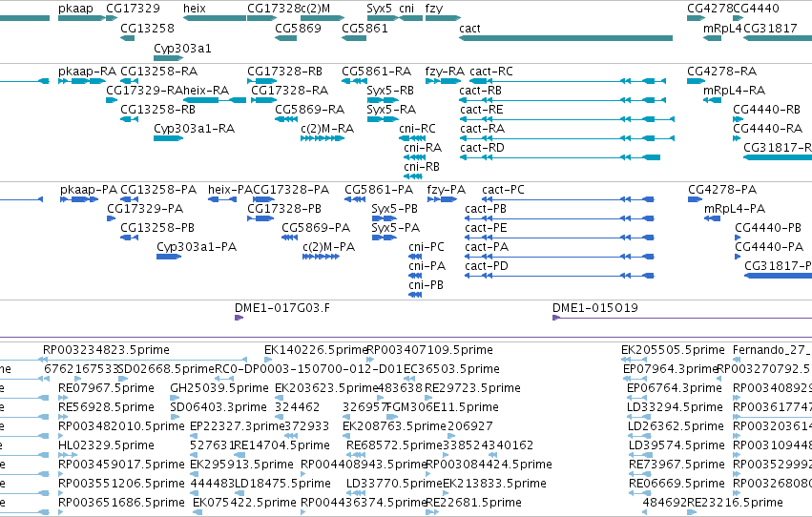This screenshot has width=812, height=517.
Task: Click the CG5861 gene label
Action: pos(364,29)
